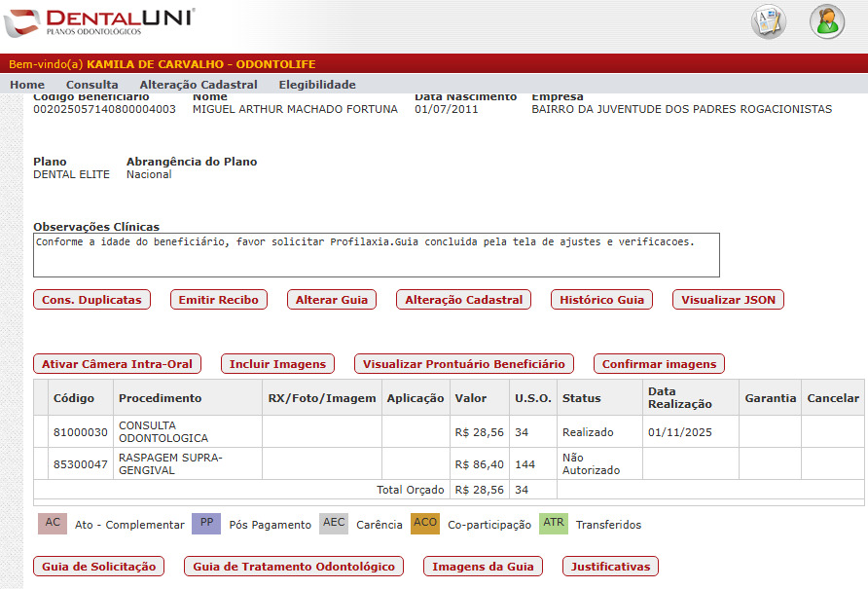
Task: Click inside the Observações Clínicas text area
Action: pos(377,255)
